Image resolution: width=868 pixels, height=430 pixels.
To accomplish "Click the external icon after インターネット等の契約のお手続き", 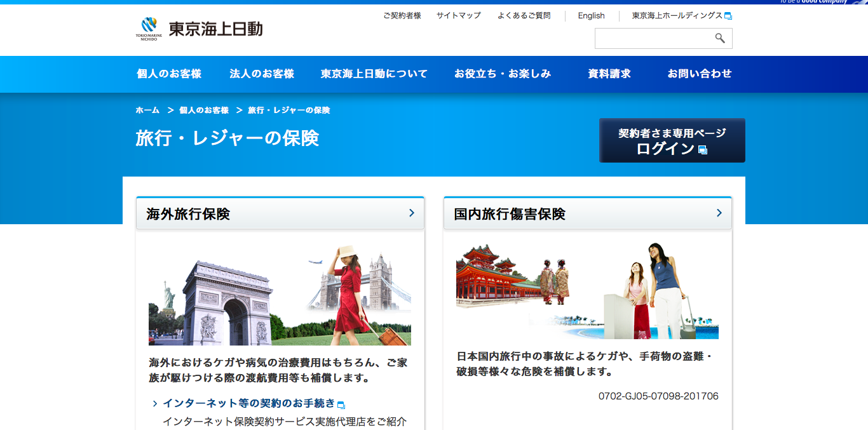I will pyautogui.click(x=341, y=405).
